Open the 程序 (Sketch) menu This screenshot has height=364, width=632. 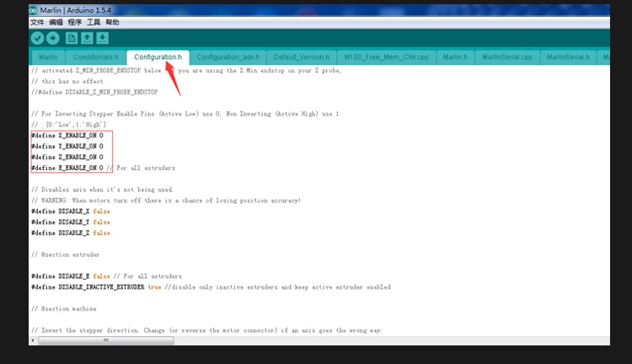pos(74,23)
